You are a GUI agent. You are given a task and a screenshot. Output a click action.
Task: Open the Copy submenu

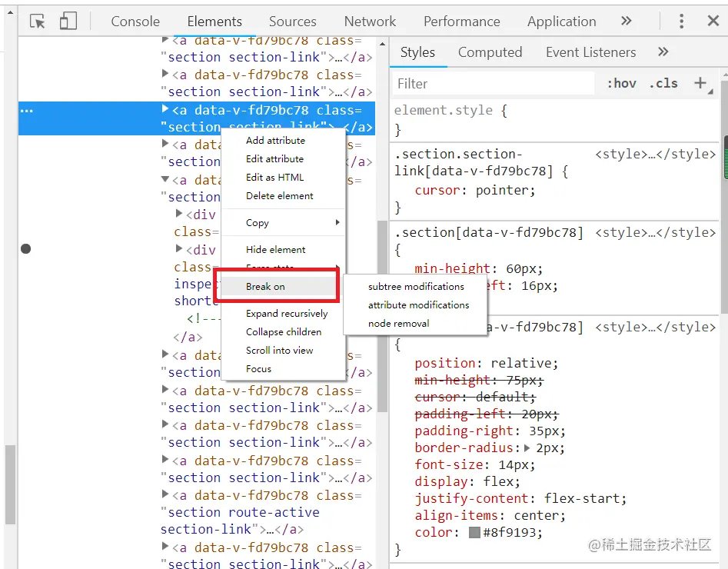click(283, 222)
